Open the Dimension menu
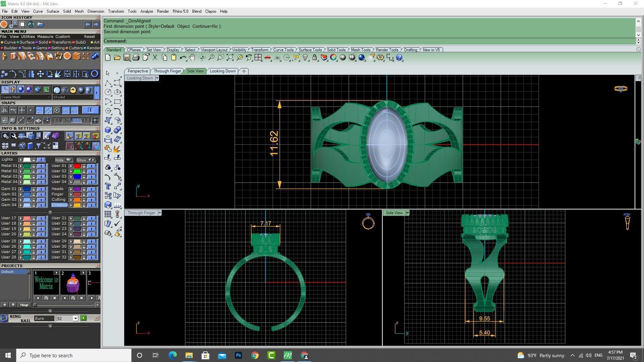 point(96,11)
